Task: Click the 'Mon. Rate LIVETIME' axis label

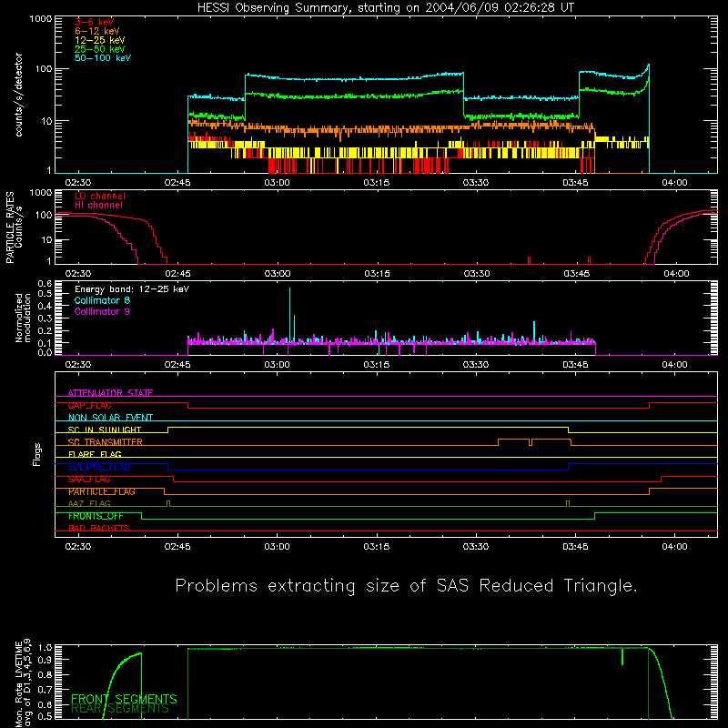Action: pyautogui.click(x=18, y=684)
